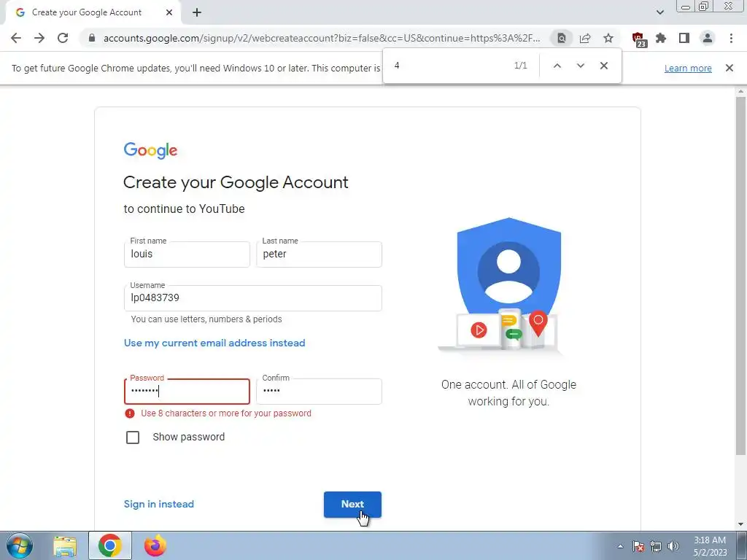The width and height of the screenshot is (747, 560).
Task: Share this page via share icon
Action: pos(585,38)
